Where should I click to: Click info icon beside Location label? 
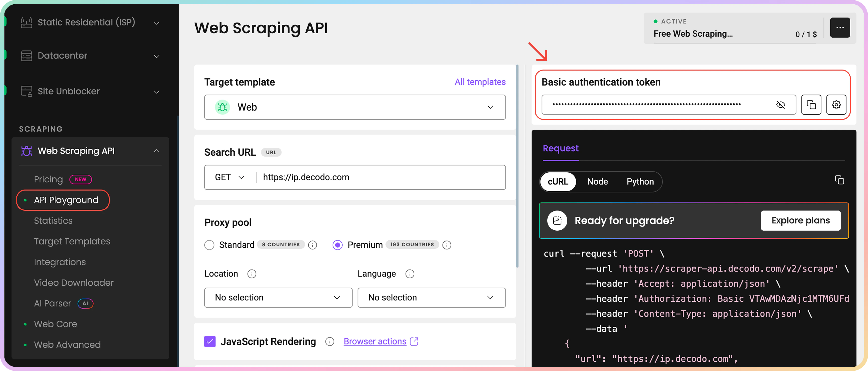[252, 274]
